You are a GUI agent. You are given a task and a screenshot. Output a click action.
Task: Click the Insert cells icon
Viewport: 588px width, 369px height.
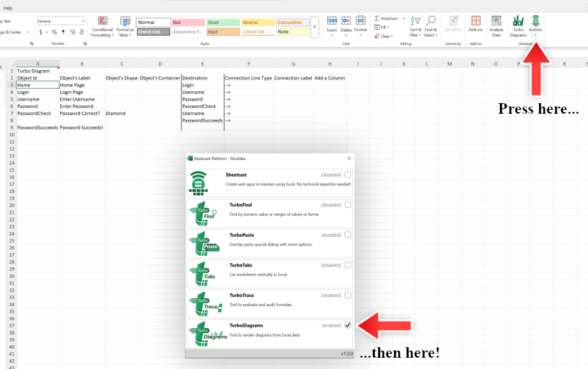tap(332, 20)
